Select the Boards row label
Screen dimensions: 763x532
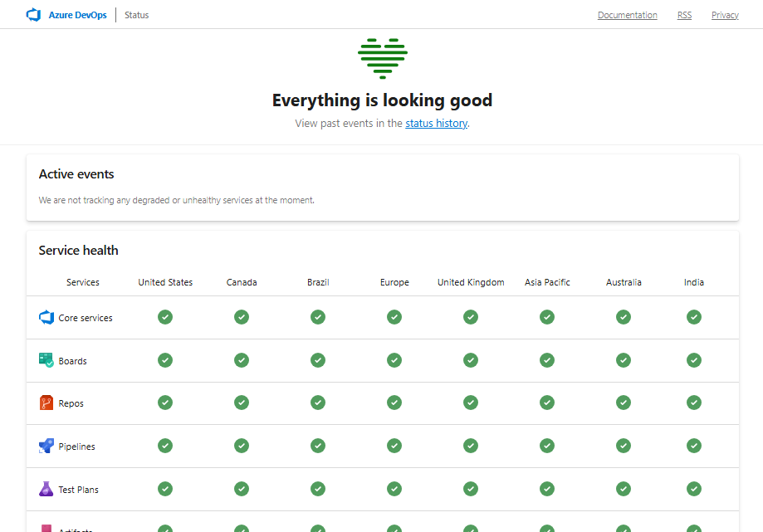72,361
